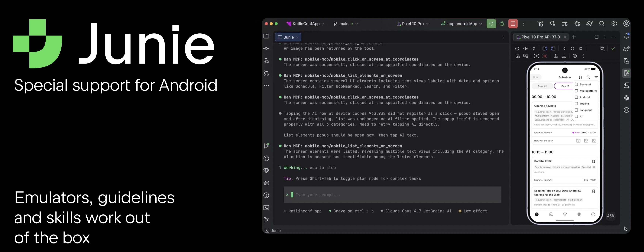Open Running Devices panel options menu
644x252 pixels.
pyautogui.click(x=605, y=37)
